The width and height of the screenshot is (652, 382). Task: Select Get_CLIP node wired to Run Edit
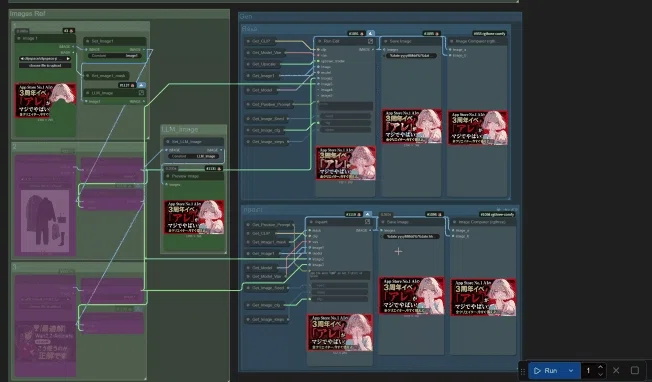(260, 41)
